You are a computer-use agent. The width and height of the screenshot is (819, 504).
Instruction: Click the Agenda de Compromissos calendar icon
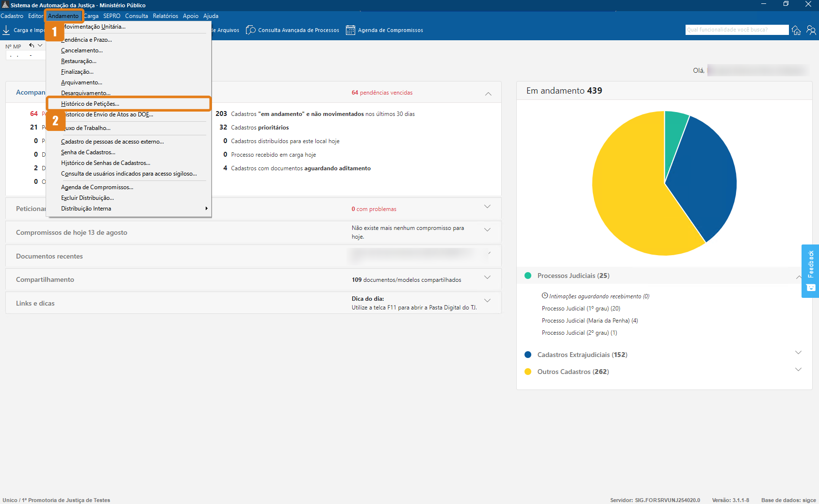pos(350,30)
